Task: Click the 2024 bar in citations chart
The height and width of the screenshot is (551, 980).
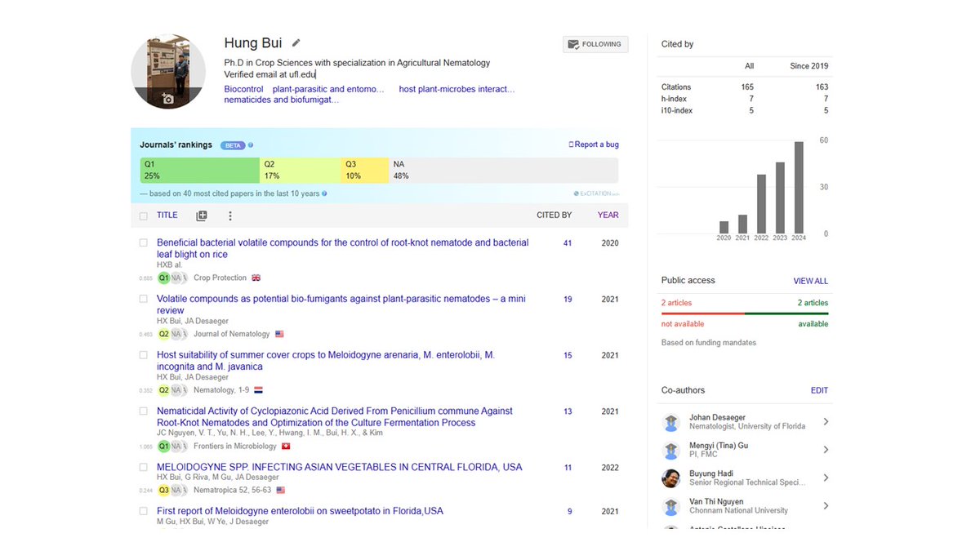Action: (x=799, y=188)
